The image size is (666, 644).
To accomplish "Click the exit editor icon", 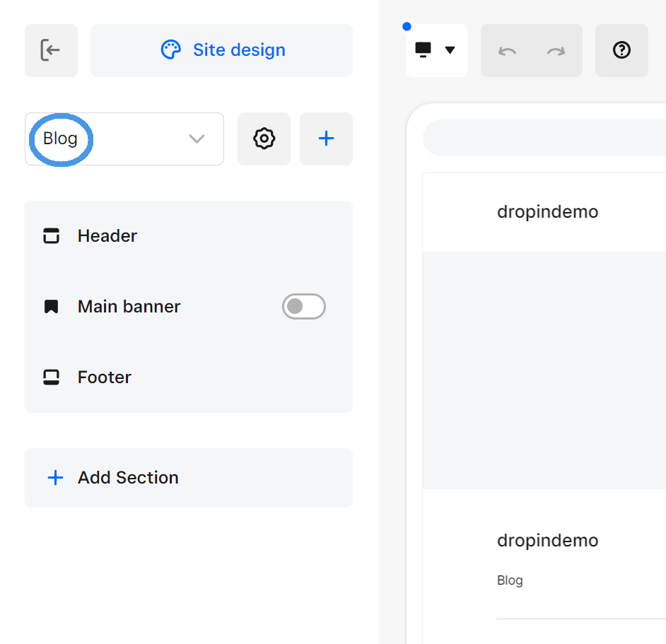I will point(51,50).
